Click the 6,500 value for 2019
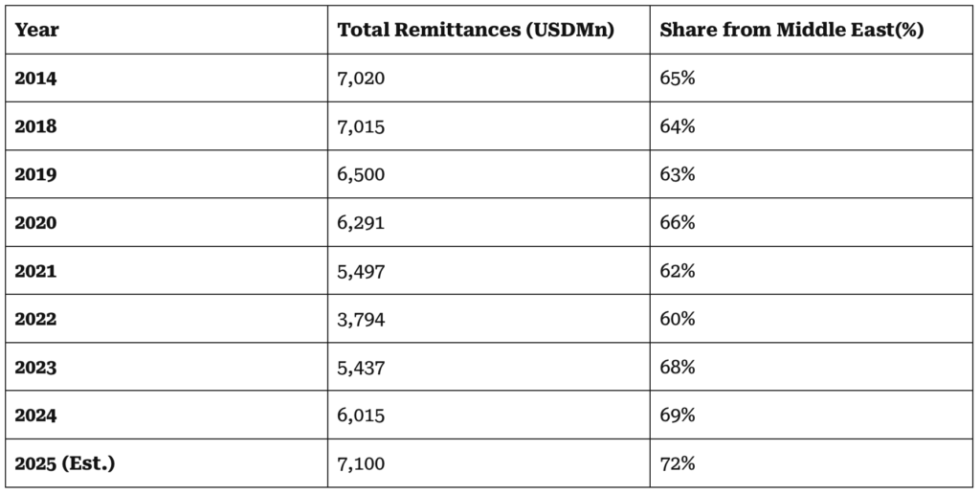The width and height of the screenshot is (980, 495). pyautogui.click(x=362, y=175)
